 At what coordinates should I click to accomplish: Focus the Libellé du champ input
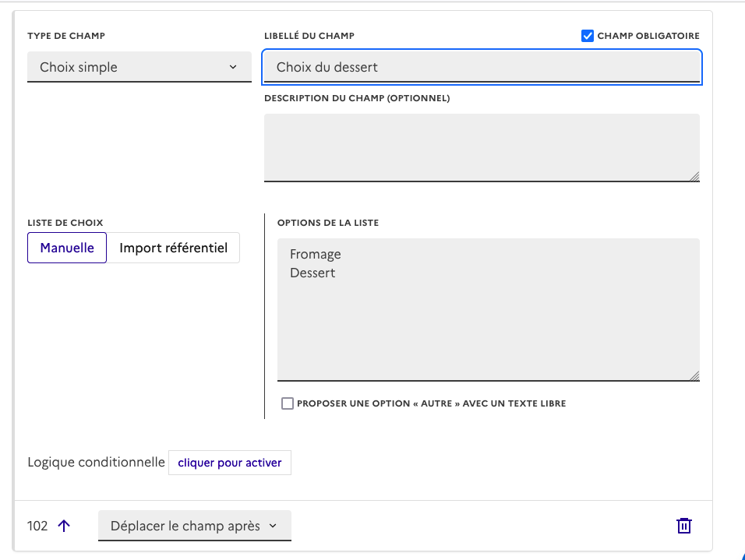point(482,67)
